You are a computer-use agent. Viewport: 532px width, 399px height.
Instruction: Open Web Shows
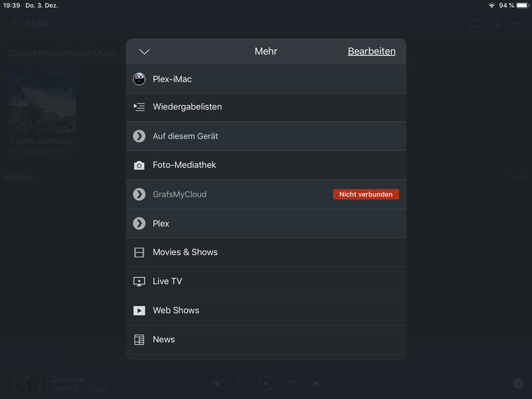(265, 311)
